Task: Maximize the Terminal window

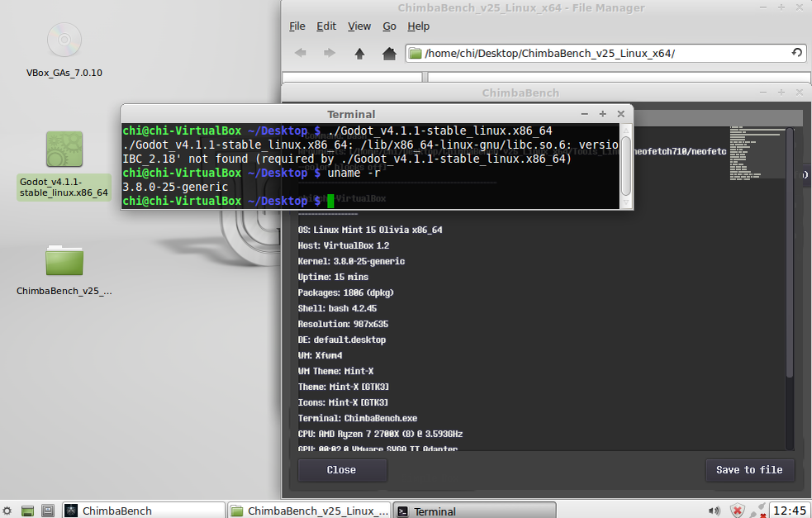Action: [x=602, y=114]
